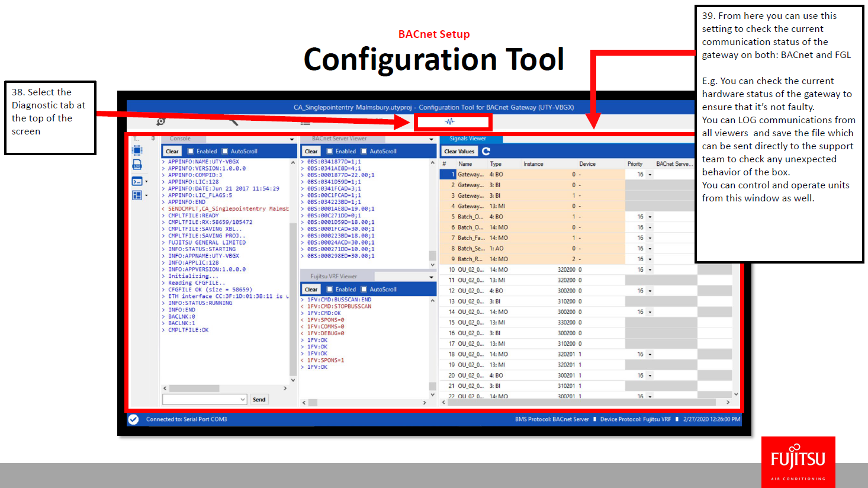Enable the Console viewer checkbox
Screen dimensions: 868x488
point(191,152)
